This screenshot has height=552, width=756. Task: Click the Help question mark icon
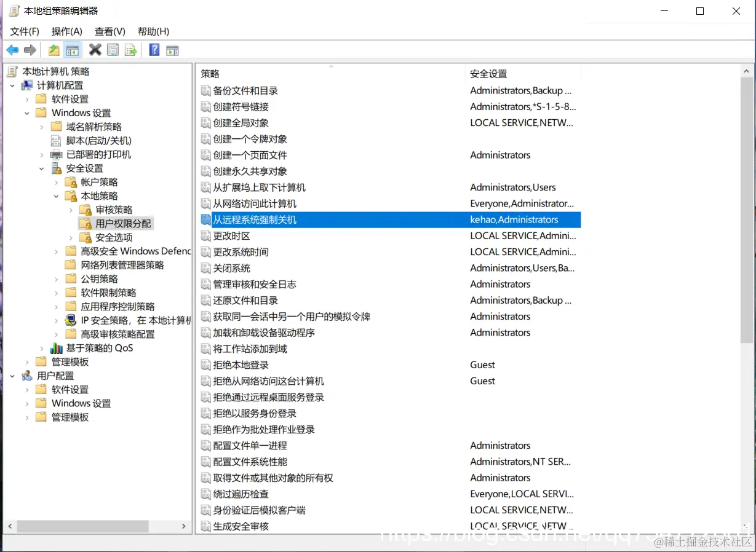154,50
